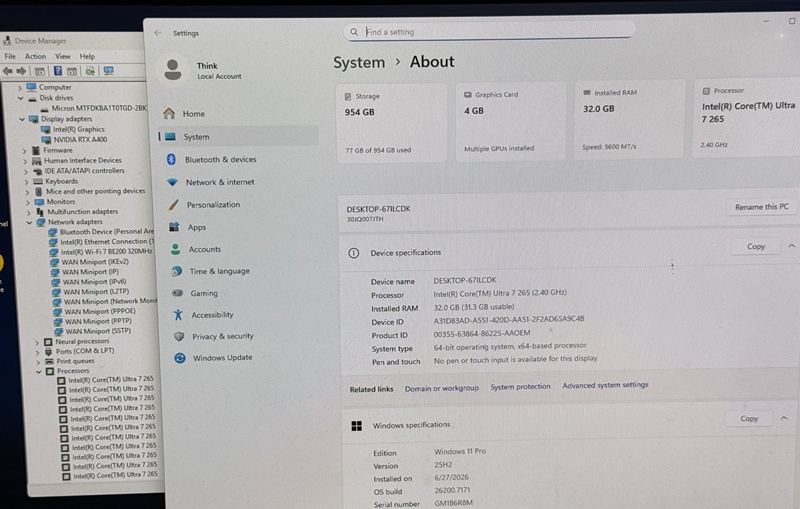This screenshot has width=800, height=509.
Task: Click the Device ID value text
Action: click(509, 319)
